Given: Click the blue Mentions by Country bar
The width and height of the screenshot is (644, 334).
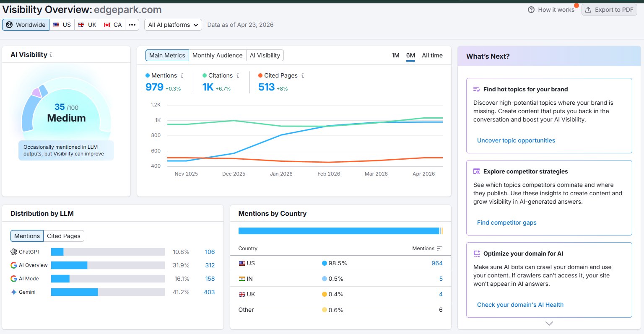Looking at the screenshot, I should click(x=338, y=231).
